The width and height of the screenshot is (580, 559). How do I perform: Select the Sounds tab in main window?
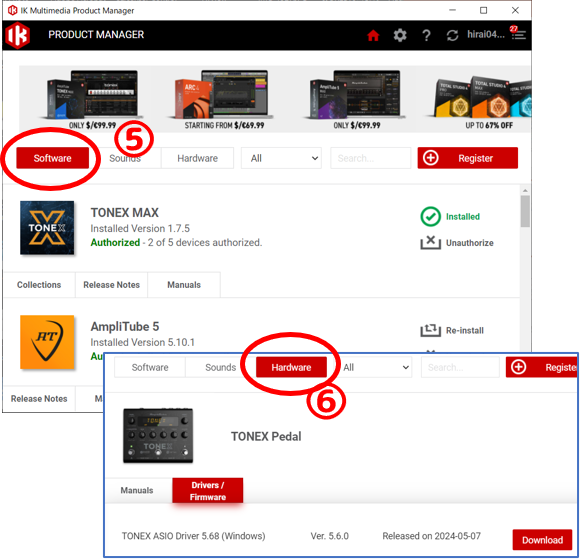coord(125,158)
